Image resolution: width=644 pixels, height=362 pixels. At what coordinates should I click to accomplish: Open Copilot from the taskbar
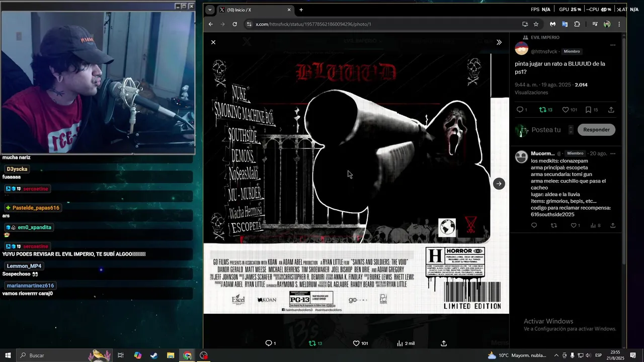138,355
